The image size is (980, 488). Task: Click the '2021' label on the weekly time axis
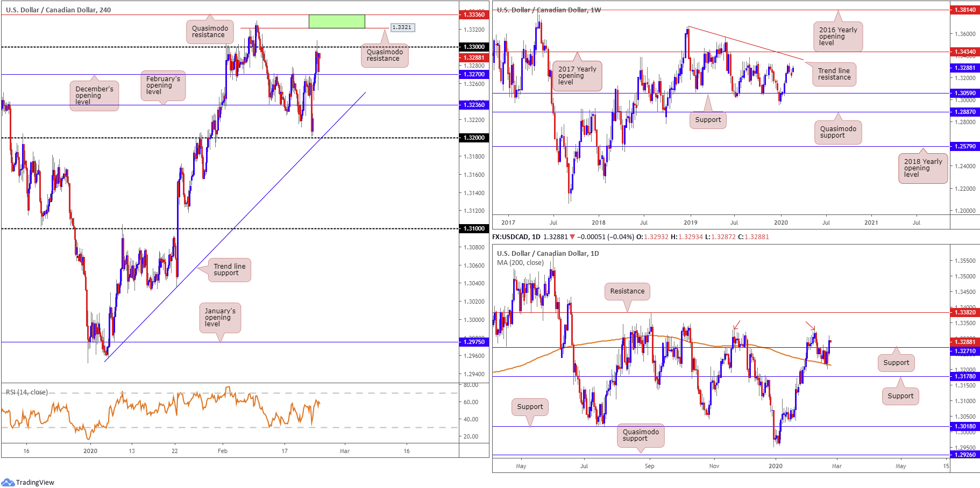(x=871, y=223)
